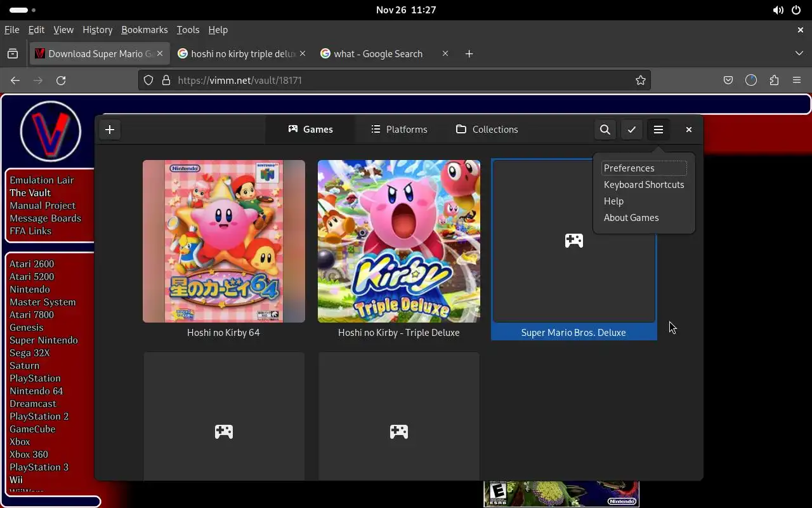Click the Vimm's Lair V logo

51,131
